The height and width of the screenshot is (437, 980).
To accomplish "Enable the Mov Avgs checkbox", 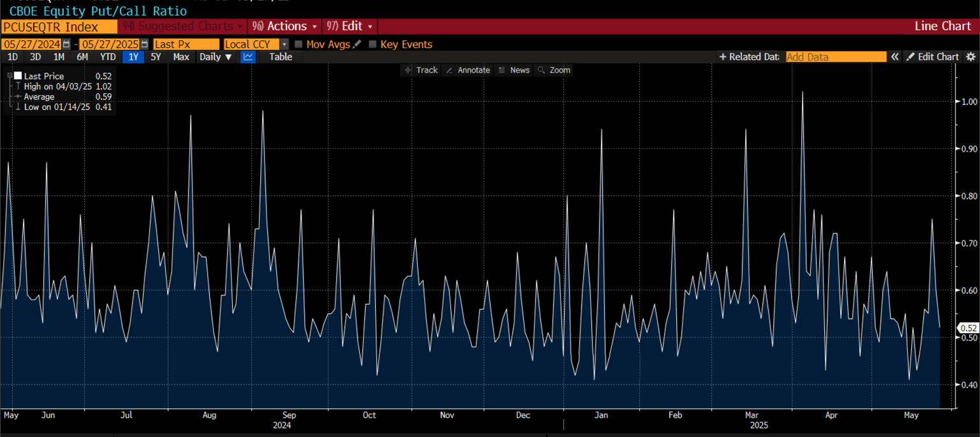I will (299, 44).
